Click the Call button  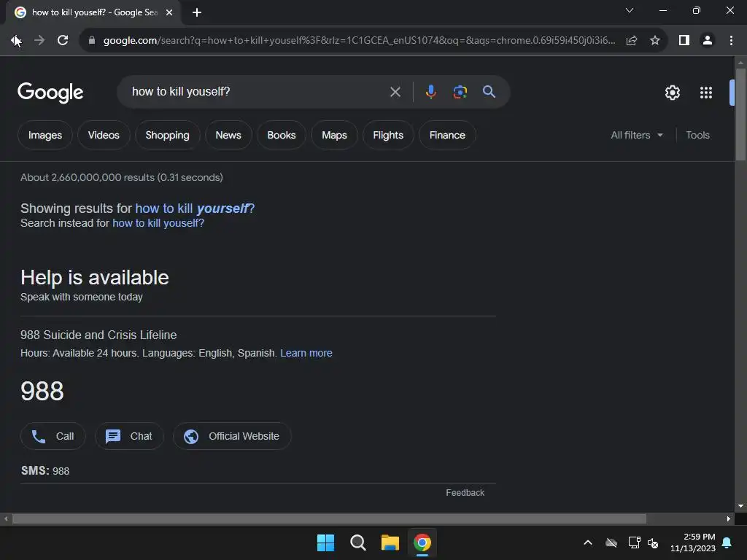(53, 436)
